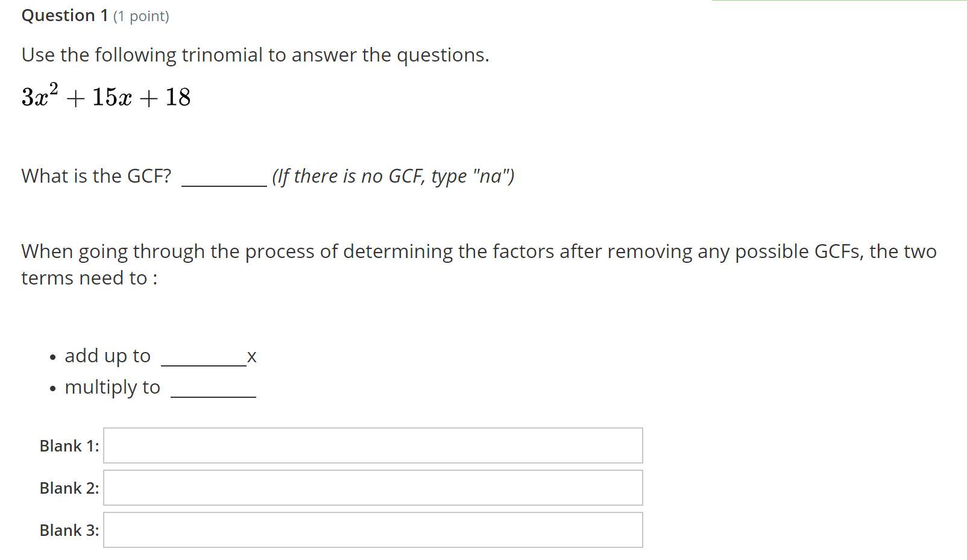Image resolution: width=967 pixels, height=560 pixels.
Task: Click the "(1 point)" text
Action: (x=141, y=16)
